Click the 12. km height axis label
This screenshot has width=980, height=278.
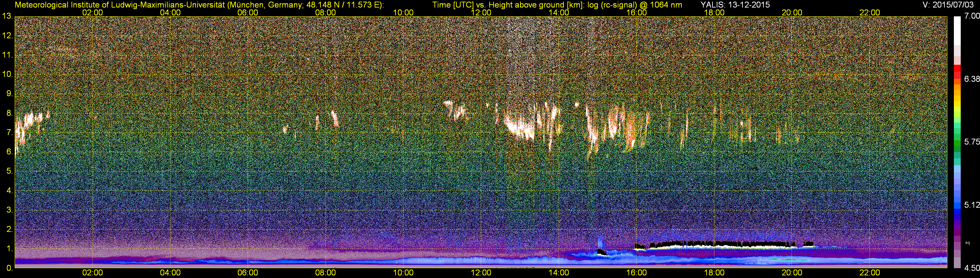pyautogui.click(x=7, y=35)
